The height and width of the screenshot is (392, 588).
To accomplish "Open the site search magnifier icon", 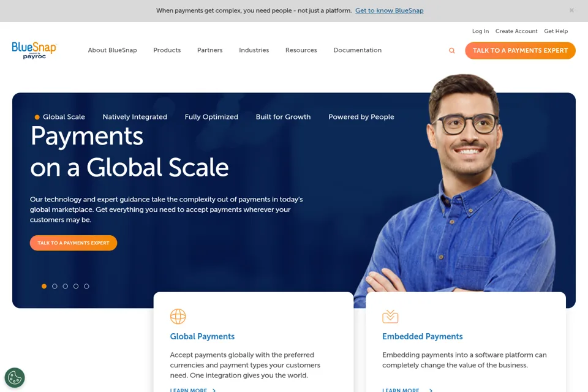I will click(x=452, y=51).
